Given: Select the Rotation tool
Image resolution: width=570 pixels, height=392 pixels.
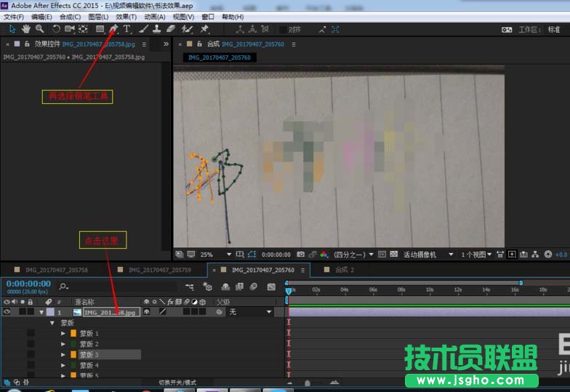Looking at the screenshot, I should (x=56, y=29).
